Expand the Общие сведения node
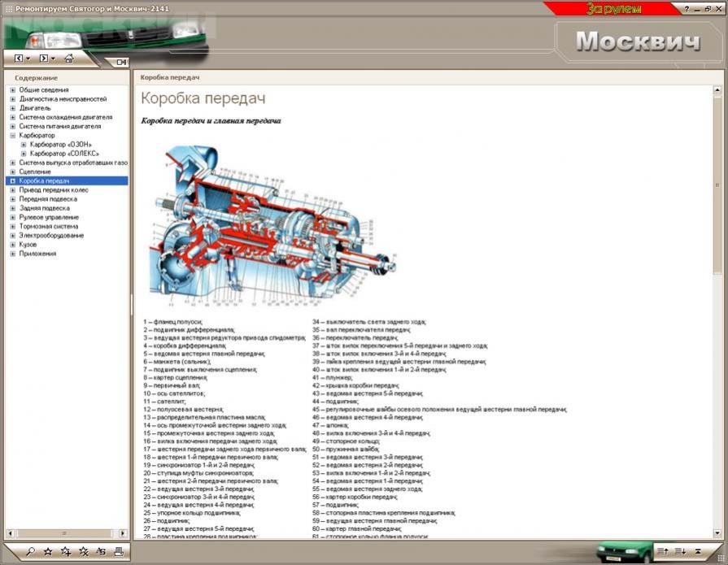 tap(13, 90)
